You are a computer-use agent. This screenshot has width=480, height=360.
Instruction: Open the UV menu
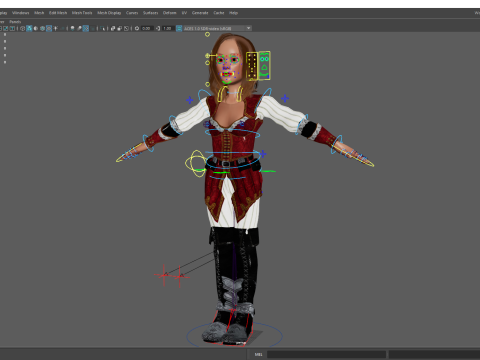[x=184, y=13]
